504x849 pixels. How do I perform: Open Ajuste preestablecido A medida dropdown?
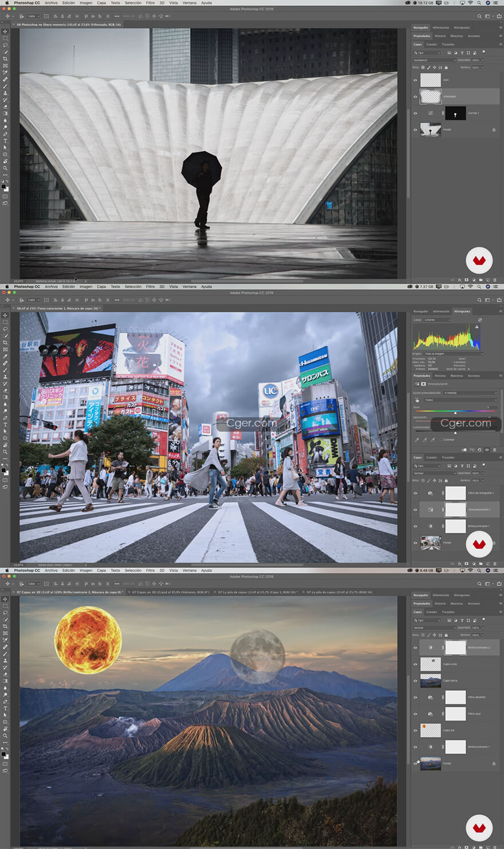click(x=470, y=393)
